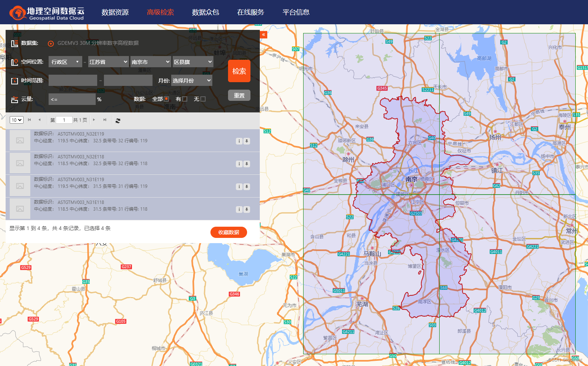Download ASTGTMV003_N31E118 data
Screen dimensions: 588x366
coord(247,210)
